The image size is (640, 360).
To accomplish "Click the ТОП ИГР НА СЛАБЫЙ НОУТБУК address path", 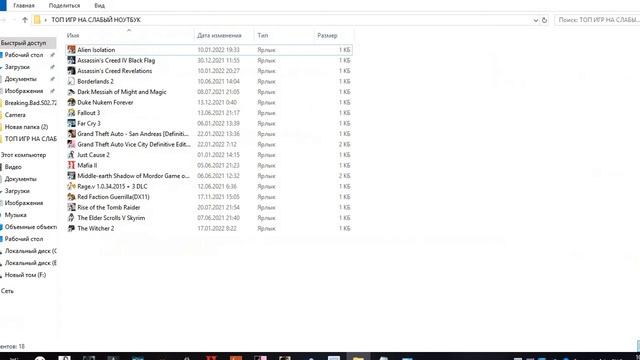I will coord(96,20).
